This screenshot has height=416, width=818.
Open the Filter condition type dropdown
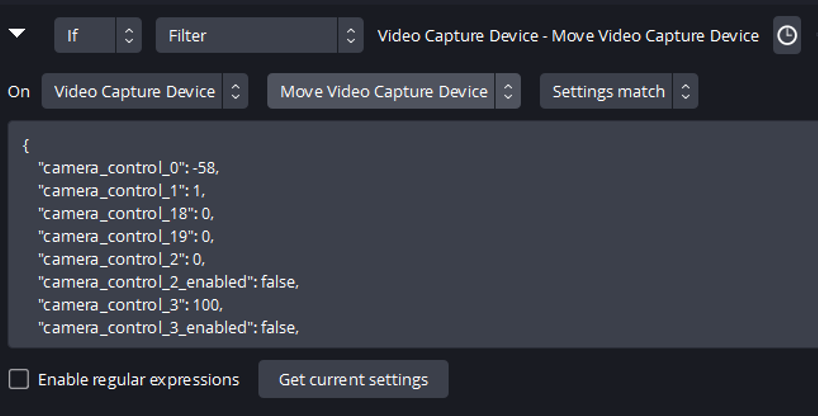[259, 36]
